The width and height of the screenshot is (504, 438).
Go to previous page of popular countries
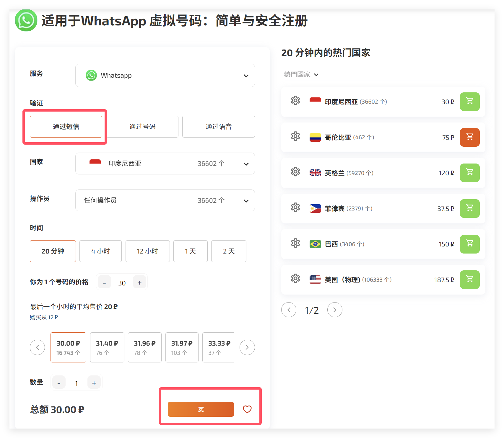tap(289, 310)
